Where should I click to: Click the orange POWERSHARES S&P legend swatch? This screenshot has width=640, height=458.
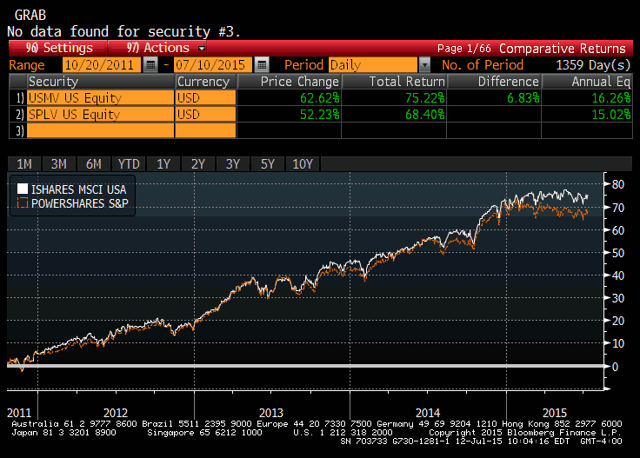(22, 203)
